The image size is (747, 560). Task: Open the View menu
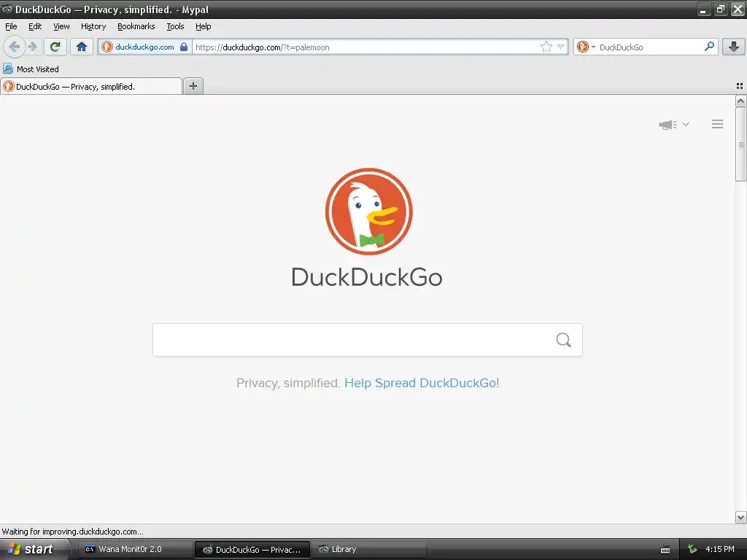click(61, 26)
